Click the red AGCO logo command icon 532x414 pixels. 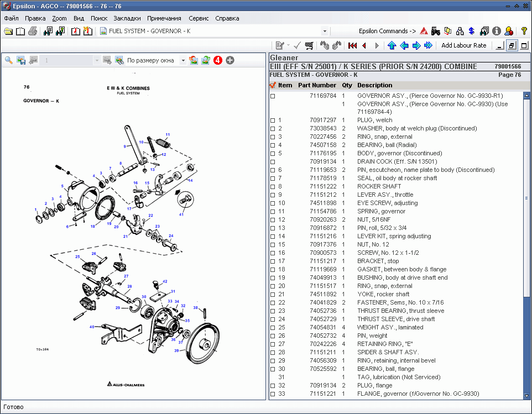[423, 31]
